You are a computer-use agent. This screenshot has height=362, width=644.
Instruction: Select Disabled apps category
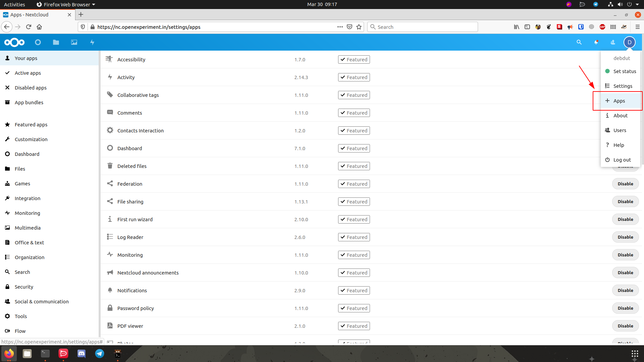[x=49, y=87]
